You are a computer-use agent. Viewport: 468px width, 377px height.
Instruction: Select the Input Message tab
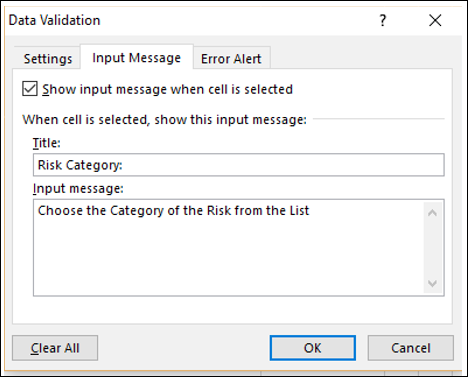click(x=137, y=58)
